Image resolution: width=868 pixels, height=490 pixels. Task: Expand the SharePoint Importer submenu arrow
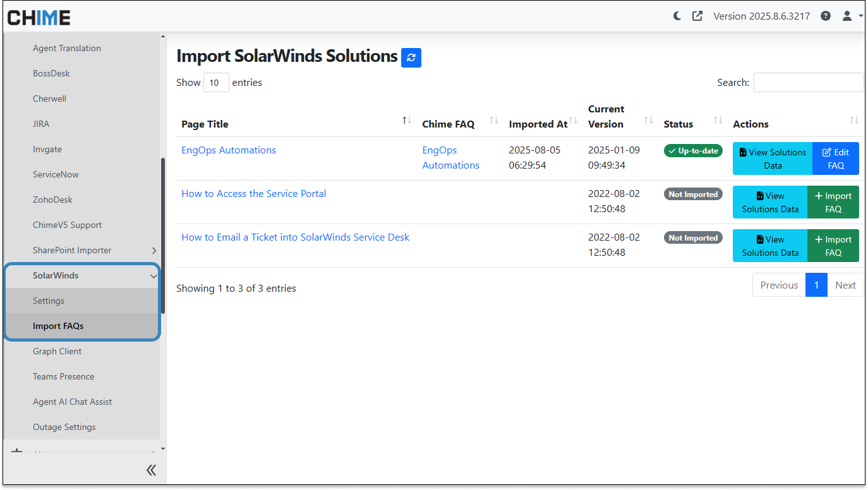tap(154, 251)
